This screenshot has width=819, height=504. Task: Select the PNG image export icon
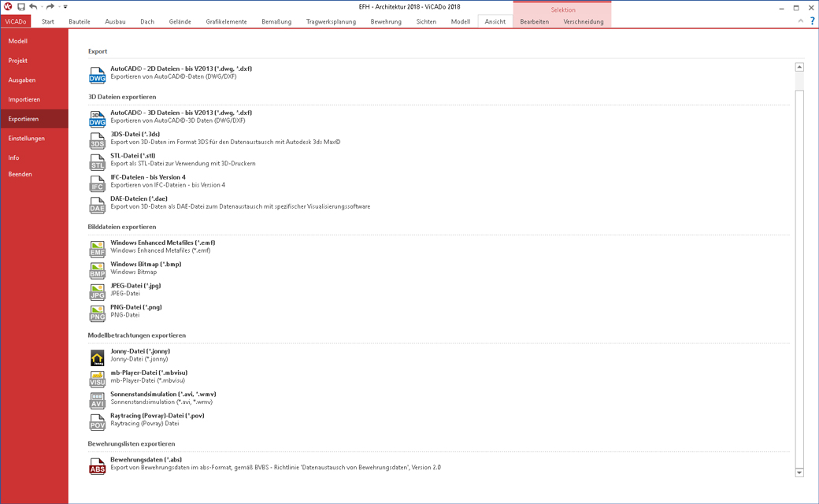tap(97, 313)
